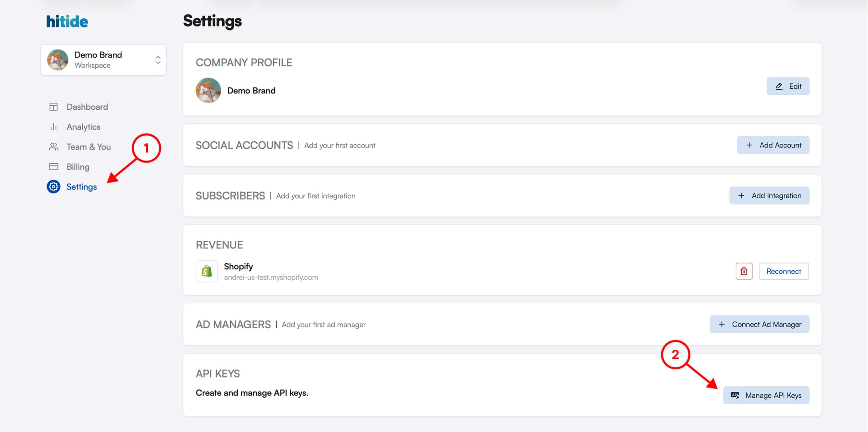Image resolution: width=868 pixels, height=432 pixels.
Task: Edit the company profile
Action: coord(788,86)
